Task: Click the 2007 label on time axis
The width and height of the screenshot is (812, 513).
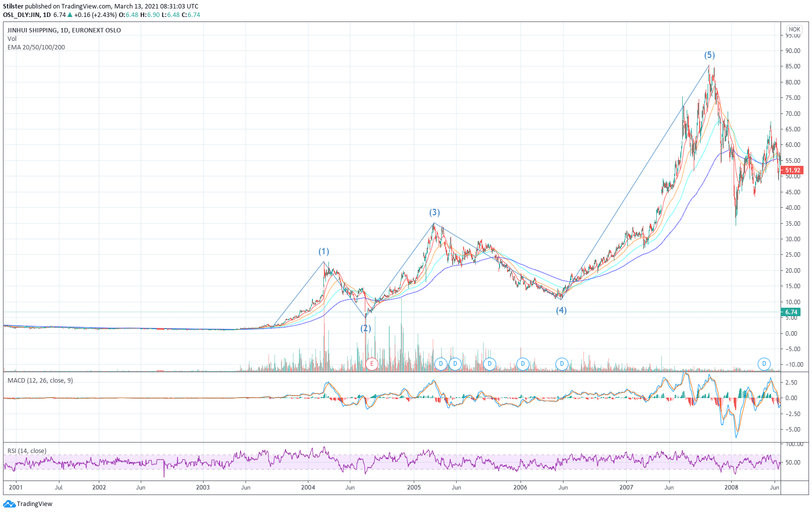Action: pyautogui.click(x=626, y=487)
